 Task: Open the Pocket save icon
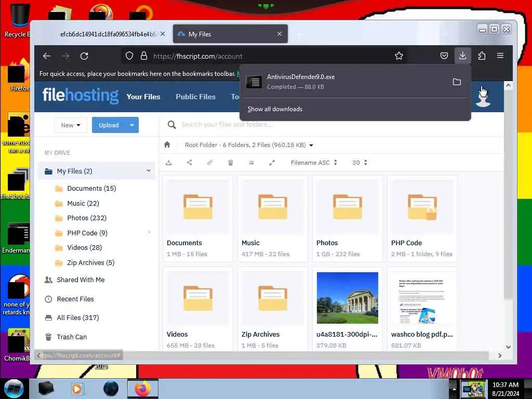coord(444,56)
